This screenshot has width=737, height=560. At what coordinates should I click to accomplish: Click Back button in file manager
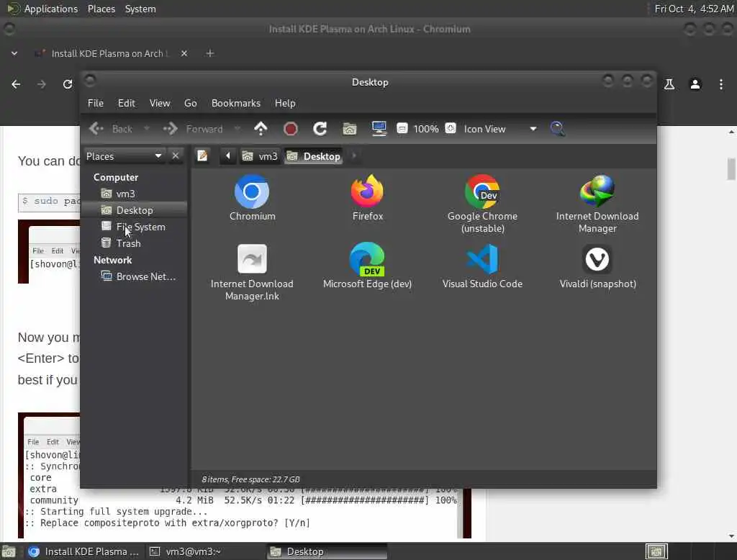[112, 128]
